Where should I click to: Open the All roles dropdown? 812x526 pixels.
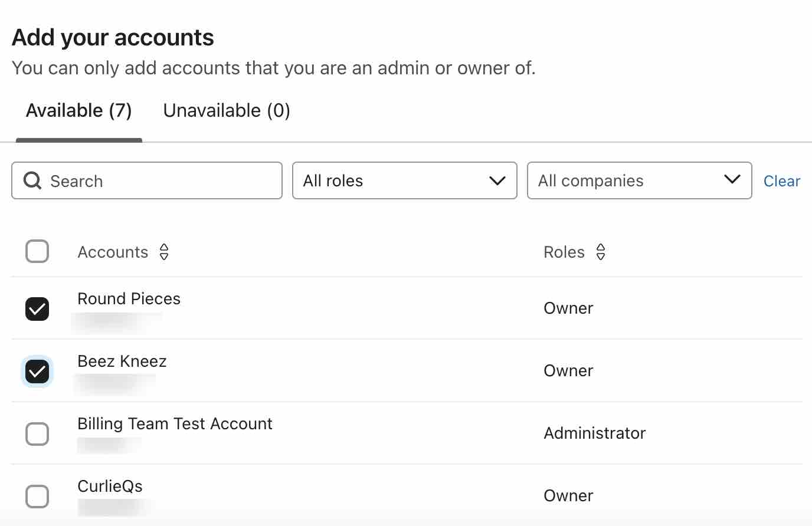[x=404, y=180]
